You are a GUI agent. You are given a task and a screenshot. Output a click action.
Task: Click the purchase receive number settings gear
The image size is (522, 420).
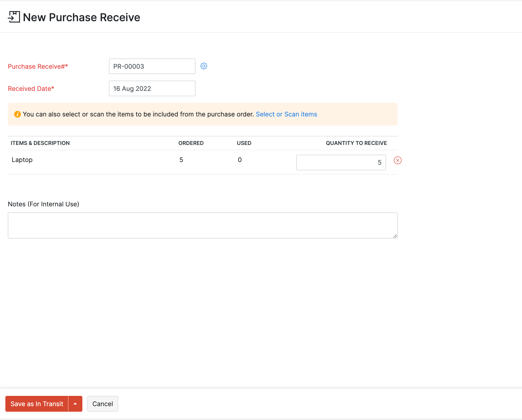(204, 66)
